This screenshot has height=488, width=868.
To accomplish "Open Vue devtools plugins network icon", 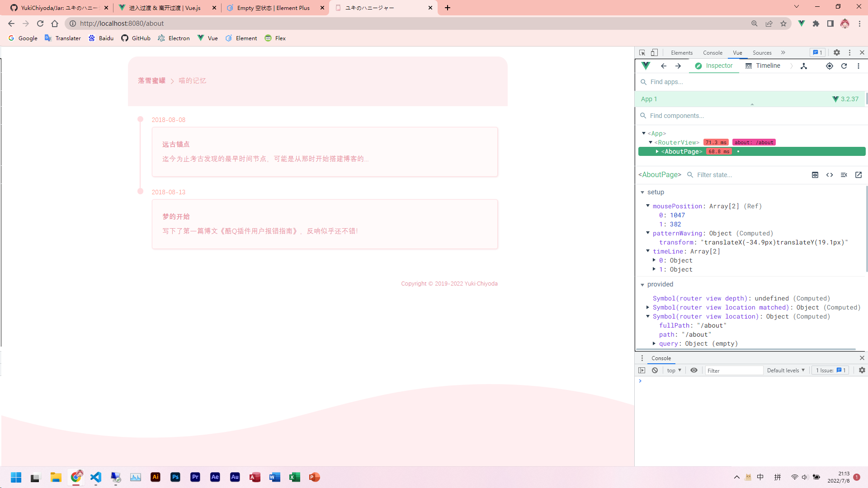I will click(x=804, y=66).
